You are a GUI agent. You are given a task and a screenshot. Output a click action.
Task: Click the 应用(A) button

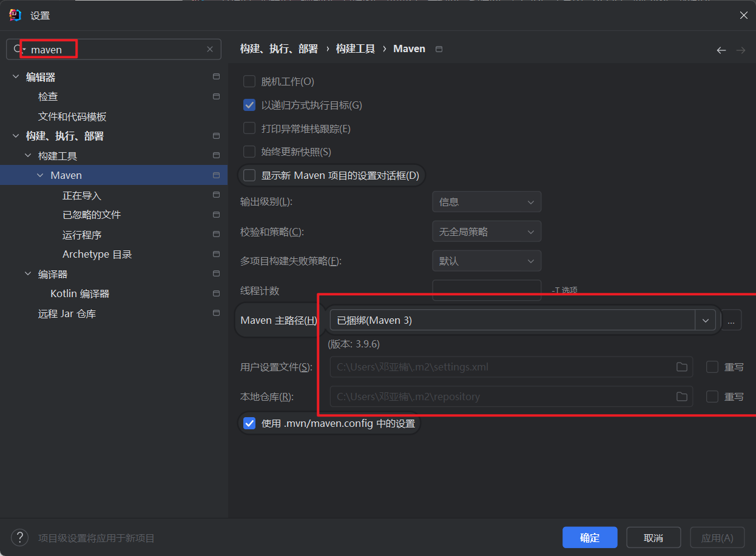click(717, 538)
